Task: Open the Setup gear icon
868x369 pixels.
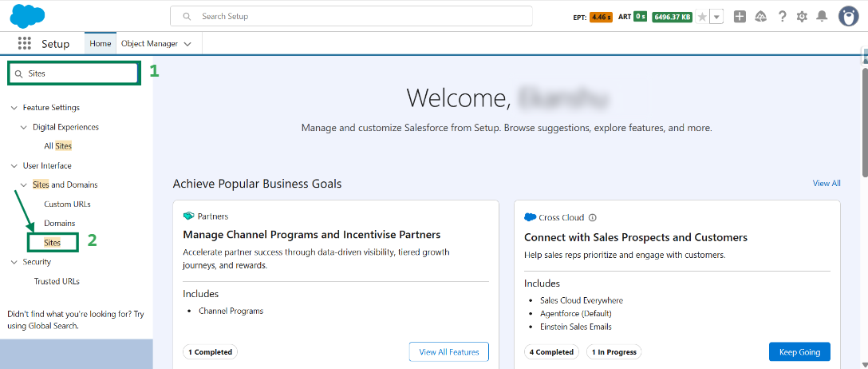Action: click(802, 17)
